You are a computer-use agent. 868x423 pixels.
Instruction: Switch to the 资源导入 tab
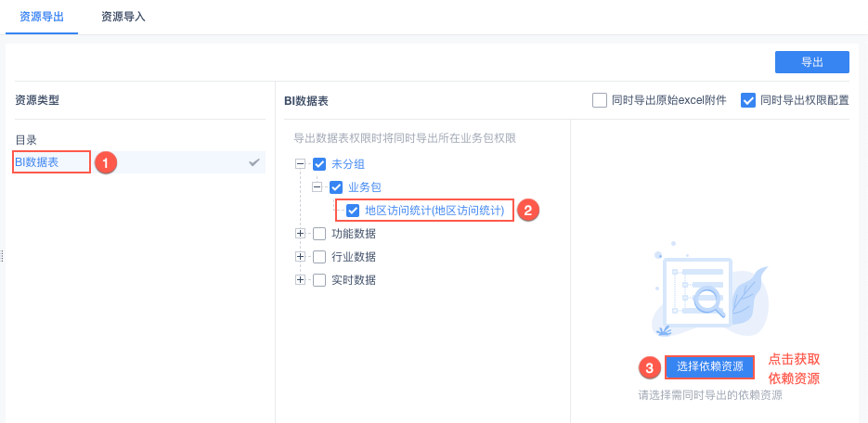pyautogui.click(x=123, y=17)
